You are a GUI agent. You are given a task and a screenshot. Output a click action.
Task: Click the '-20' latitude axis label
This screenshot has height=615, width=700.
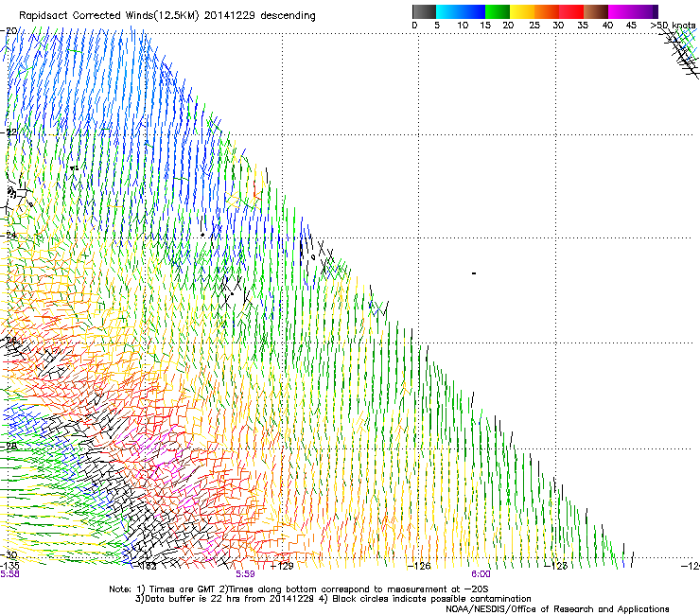tap(9, 31)
